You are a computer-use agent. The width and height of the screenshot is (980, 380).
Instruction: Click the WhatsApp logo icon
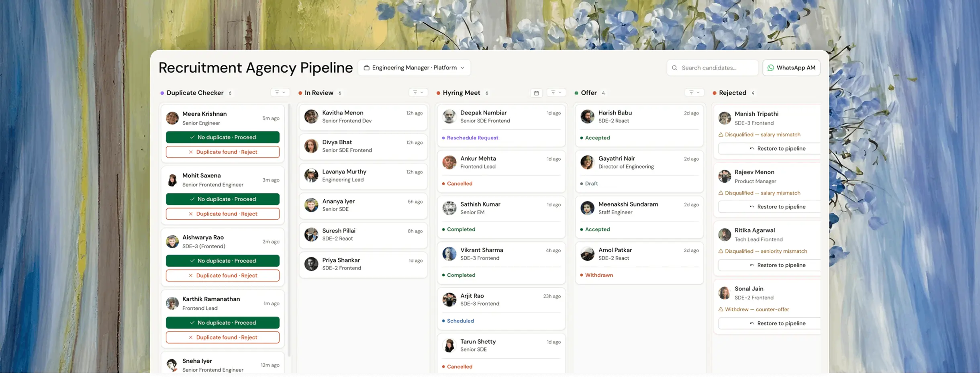770,68
